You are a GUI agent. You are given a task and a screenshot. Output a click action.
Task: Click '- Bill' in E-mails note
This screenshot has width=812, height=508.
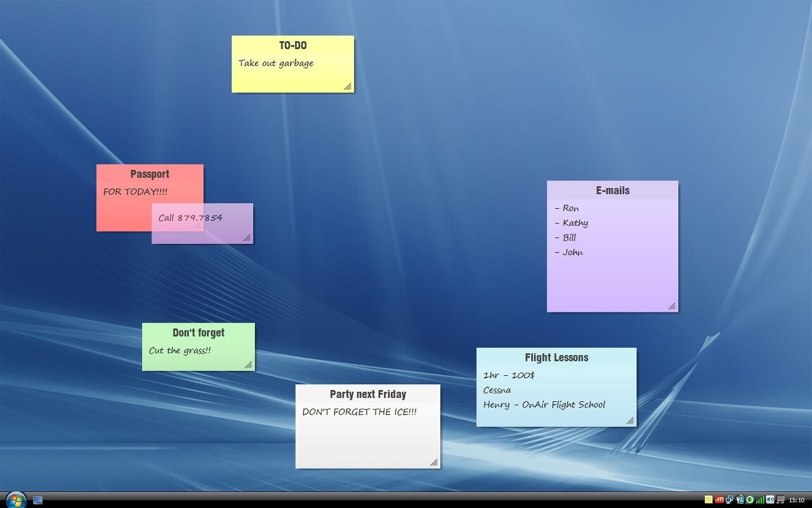click(565, 237)
